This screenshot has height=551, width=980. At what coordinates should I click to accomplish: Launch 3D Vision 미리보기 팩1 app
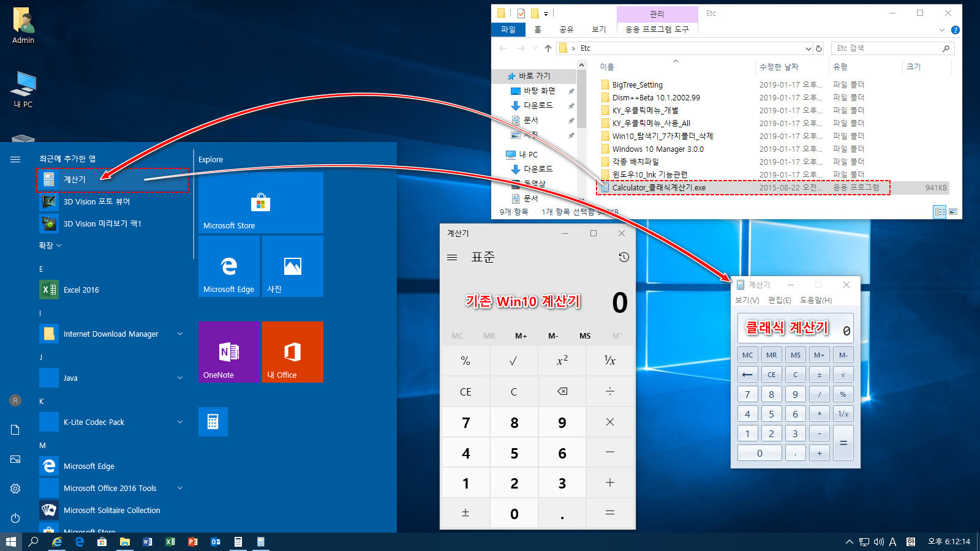point(113,223)
